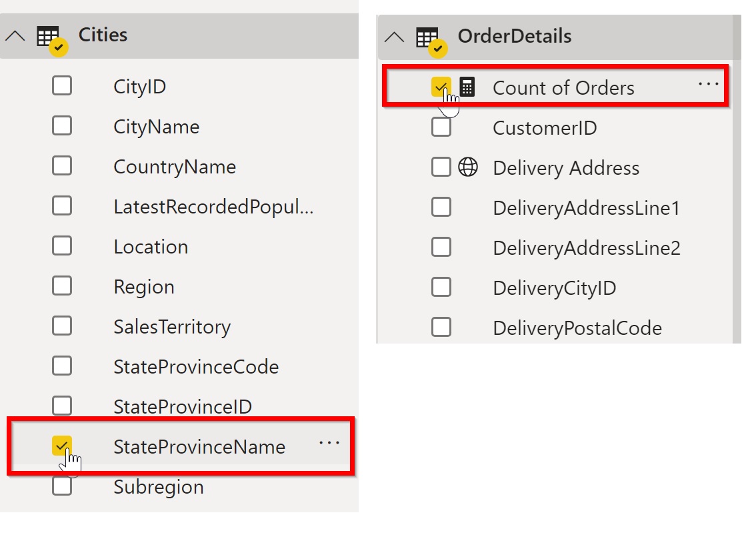Check the SalesTerritory field
The height and width of the screenshot is (557, 756).
tap(62, 326)
